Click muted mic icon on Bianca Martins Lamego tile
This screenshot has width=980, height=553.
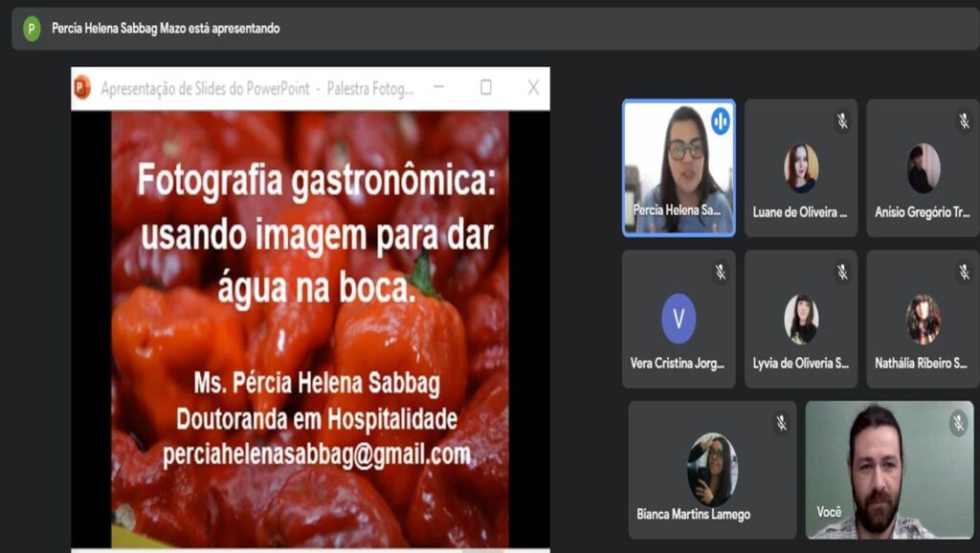pos(781,423)
